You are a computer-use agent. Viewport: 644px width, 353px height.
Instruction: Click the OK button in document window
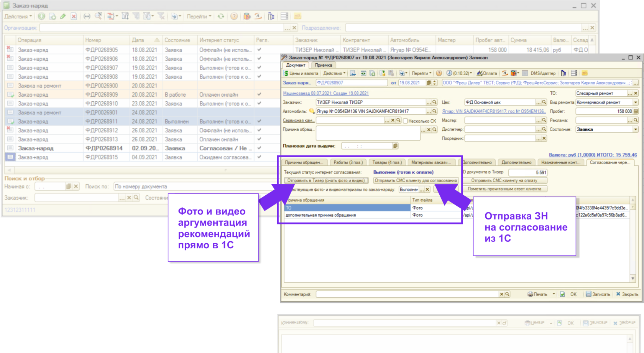point(573,294)
